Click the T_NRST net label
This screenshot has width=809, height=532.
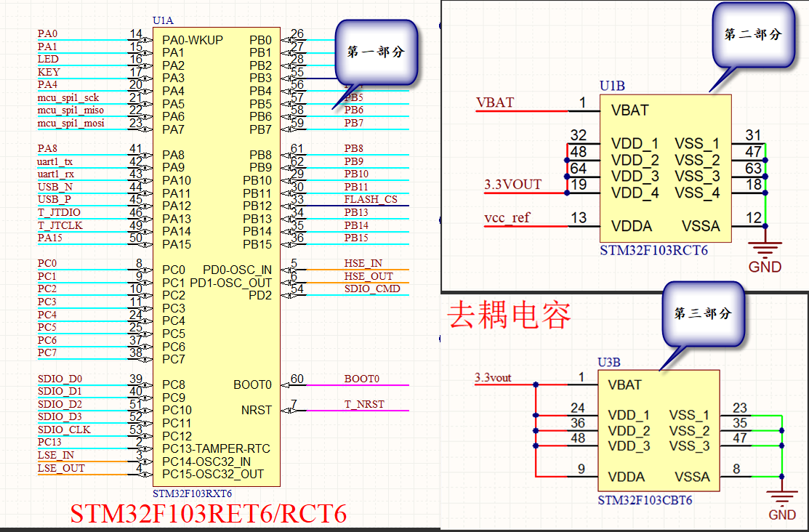coord(364,405)
